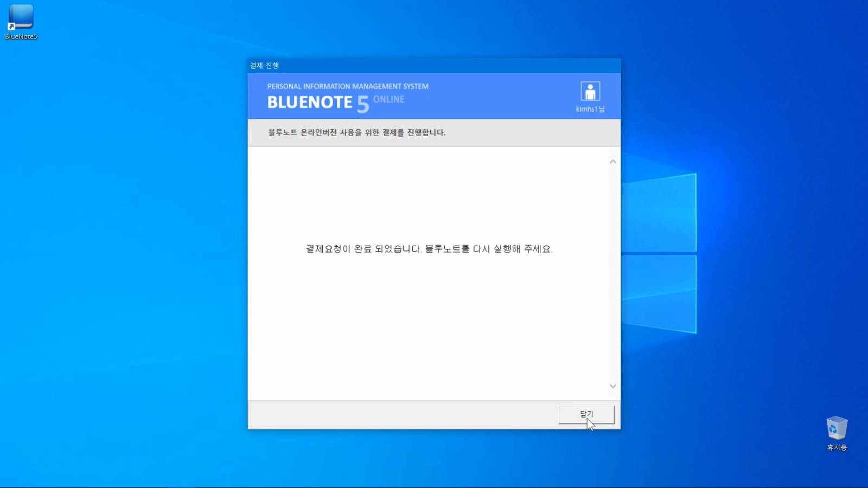Click the 결제 진행 window title bar
This screenshot has width=868, height=488.
pyautogui.click(x=434, y=66)
